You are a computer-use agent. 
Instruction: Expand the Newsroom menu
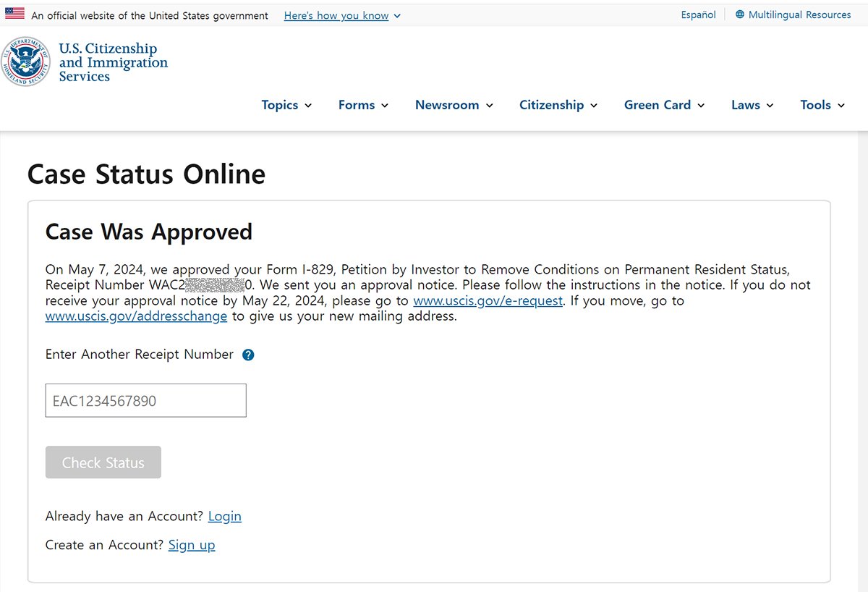(454, 105)
